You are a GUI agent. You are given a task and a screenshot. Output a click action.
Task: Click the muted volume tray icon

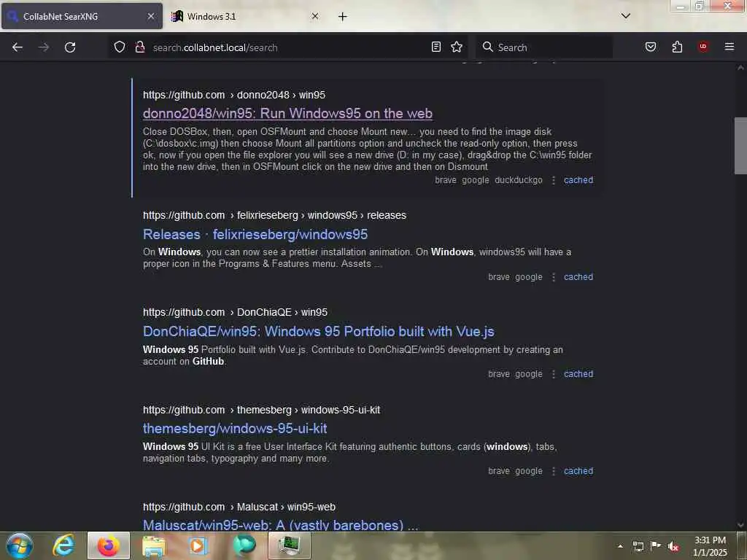tap(673, 547)
